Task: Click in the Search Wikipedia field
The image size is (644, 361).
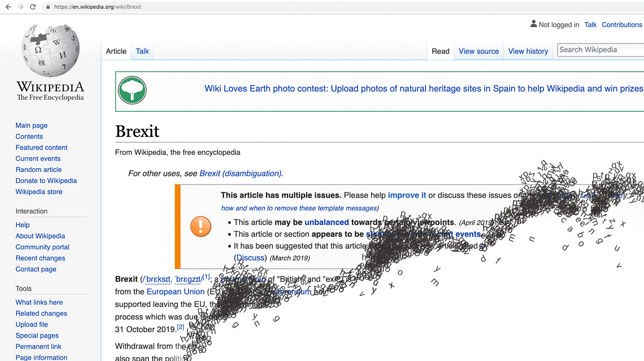Action: [x=599, y=50]
